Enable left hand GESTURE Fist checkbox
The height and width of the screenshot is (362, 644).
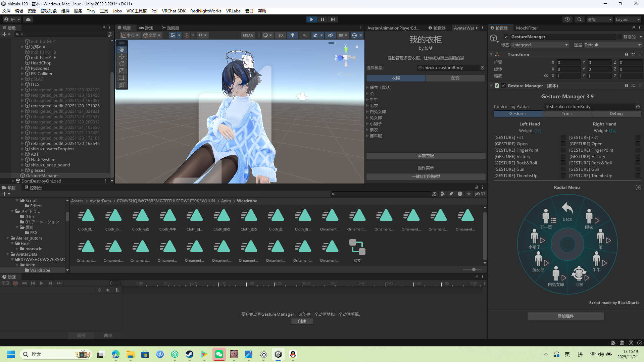pyautogui.click(x=563, y=137)
